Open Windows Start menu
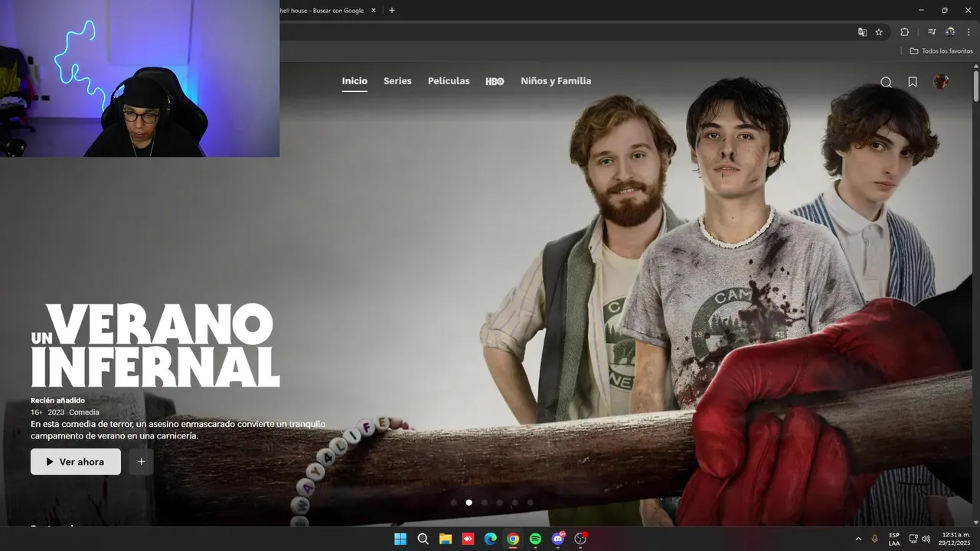Viewport: 980px width, 551px height. point(400,539)
